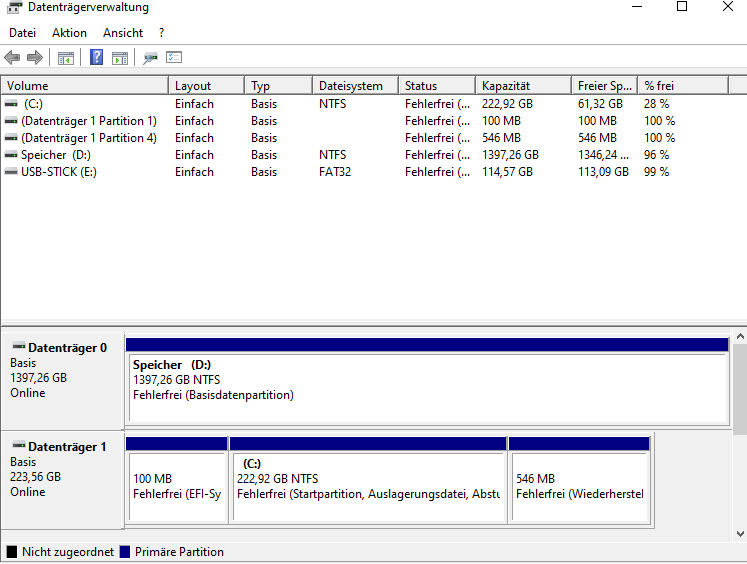This screenshot has width=747, height=564.
Task: Toggle the console tree pane icon
Action: 66,58
